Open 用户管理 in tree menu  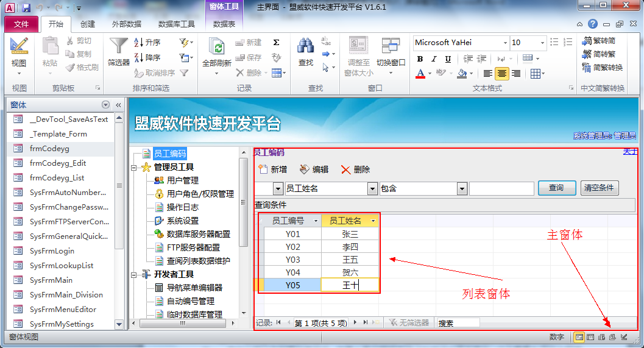[183, 180]
